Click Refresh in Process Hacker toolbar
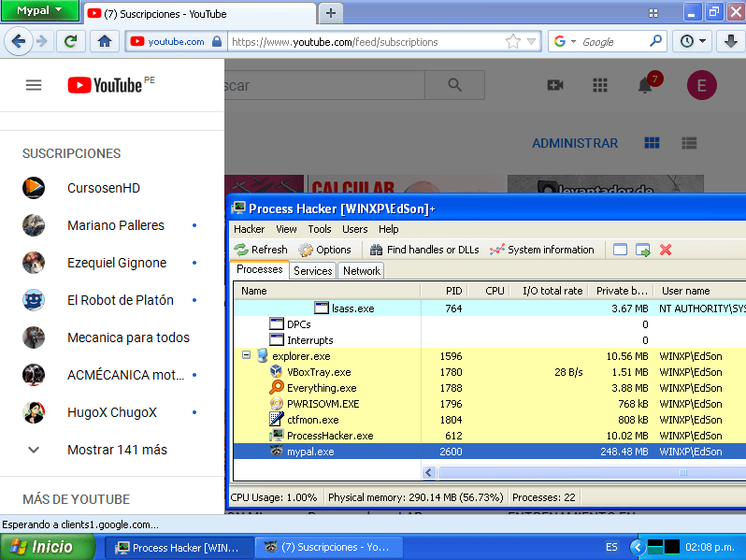The width and height of the screenshot is (746, 560). (x=261, y=250)
